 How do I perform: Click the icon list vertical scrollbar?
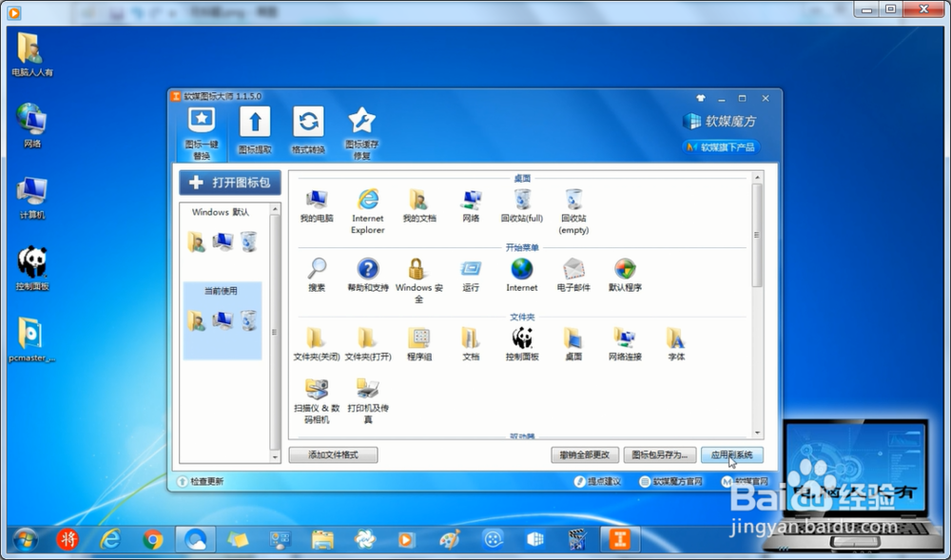(757, 236)
